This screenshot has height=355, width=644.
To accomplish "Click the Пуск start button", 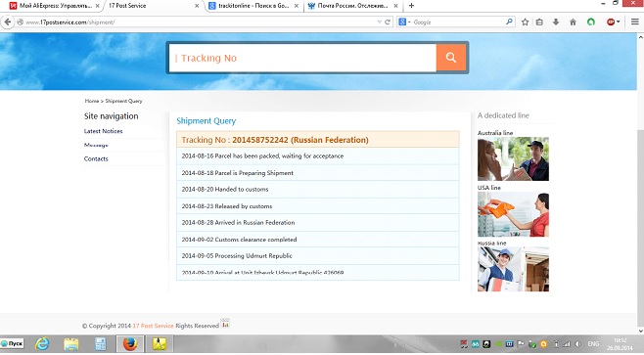I will (x=13, y=343).
